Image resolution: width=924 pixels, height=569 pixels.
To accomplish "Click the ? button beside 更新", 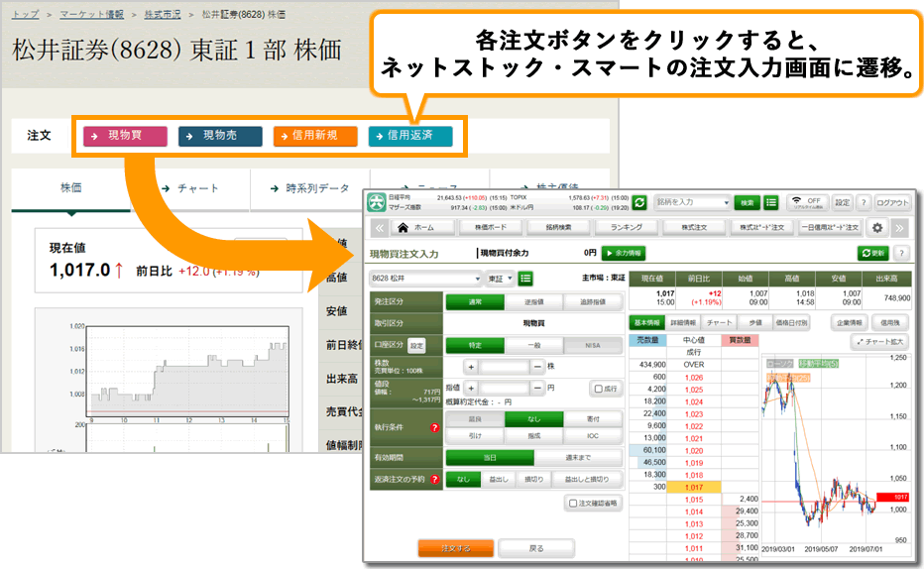I will pyautogui.click(x=901, y=253).
